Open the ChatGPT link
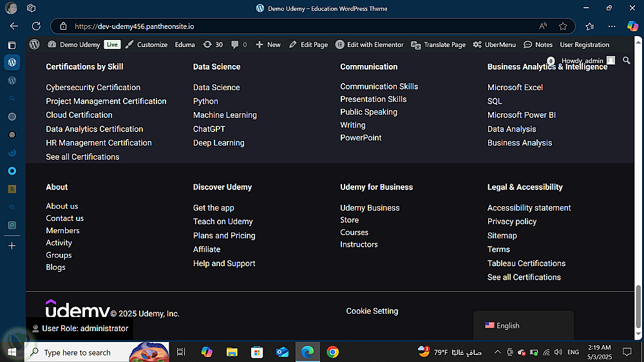Image resolution: width=644 pixels, height=362 pixels. click(x=209, y=129)
